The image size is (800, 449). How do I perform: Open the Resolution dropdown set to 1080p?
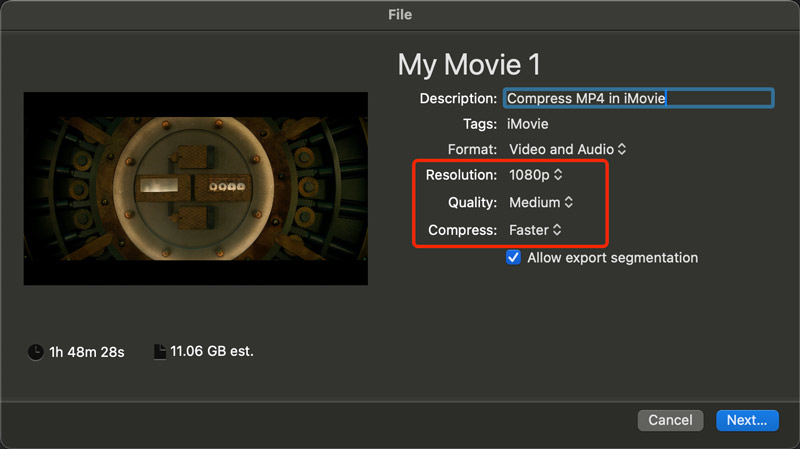(x=536, y=174)
